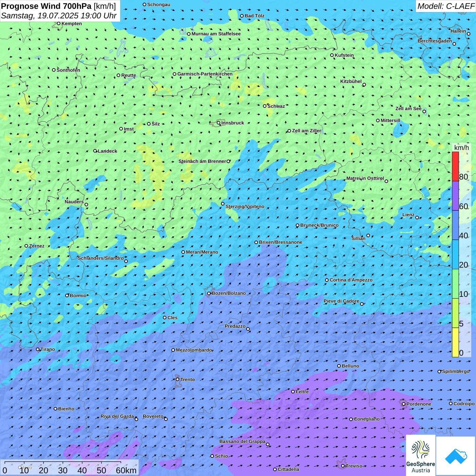
Task: Click the Bassano del Grappa marker
Action: click(x=268, y=444)
